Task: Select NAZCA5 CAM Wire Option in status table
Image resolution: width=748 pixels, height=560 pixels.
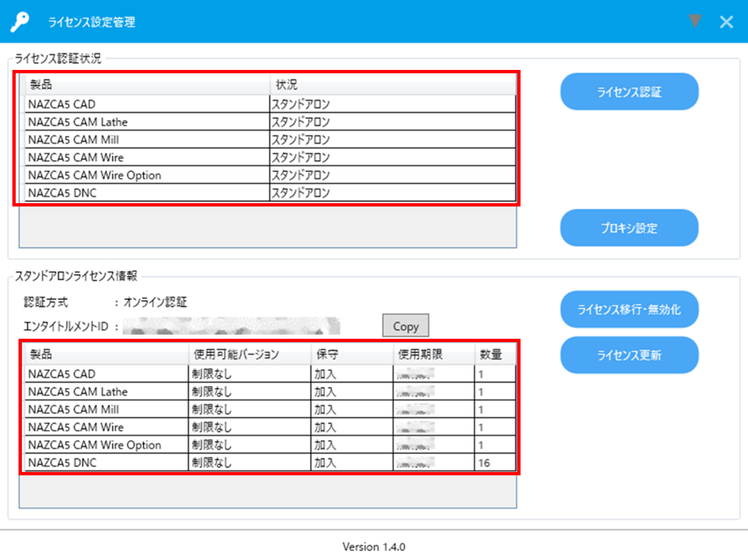Action: click(147, 175)
